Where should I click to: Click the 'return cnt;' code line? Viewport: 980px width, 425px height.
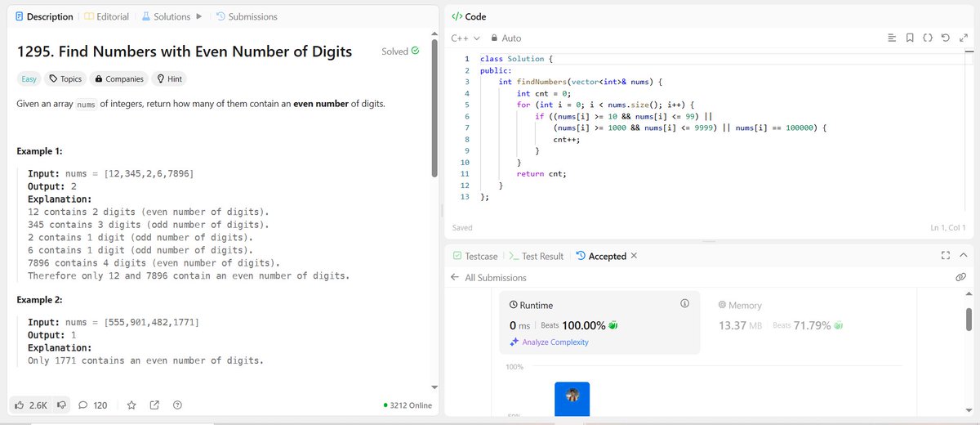[541, 174]
